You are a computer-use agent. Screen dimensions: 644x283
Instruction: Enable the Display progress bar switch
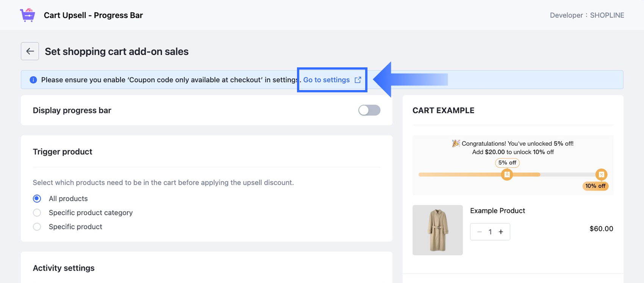click(369, 110)
